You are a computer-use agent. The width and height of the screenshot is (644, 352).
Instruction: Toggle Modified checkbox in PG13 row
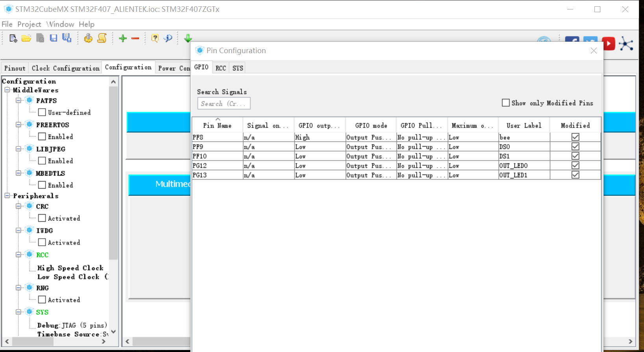pos(575,175)
